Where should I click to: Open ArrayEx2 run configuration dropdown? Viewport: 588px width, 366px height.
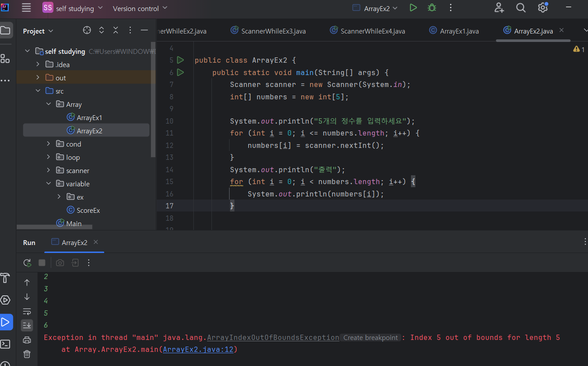(375, 8)
